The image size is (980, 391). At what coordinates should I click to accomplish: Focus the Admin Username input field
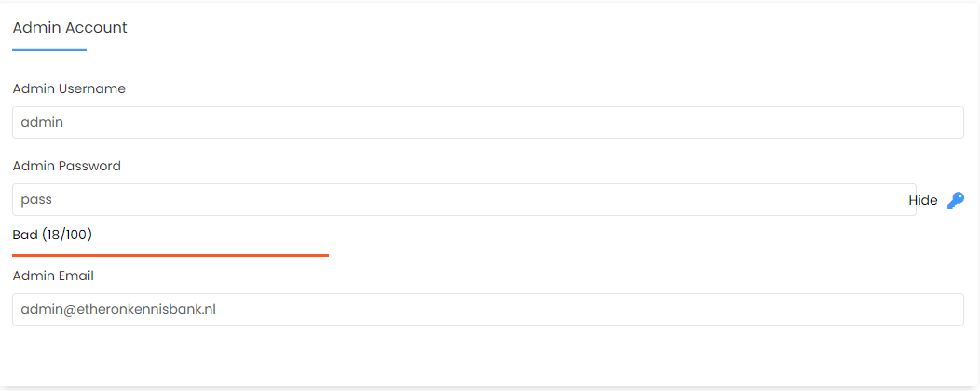487,122
